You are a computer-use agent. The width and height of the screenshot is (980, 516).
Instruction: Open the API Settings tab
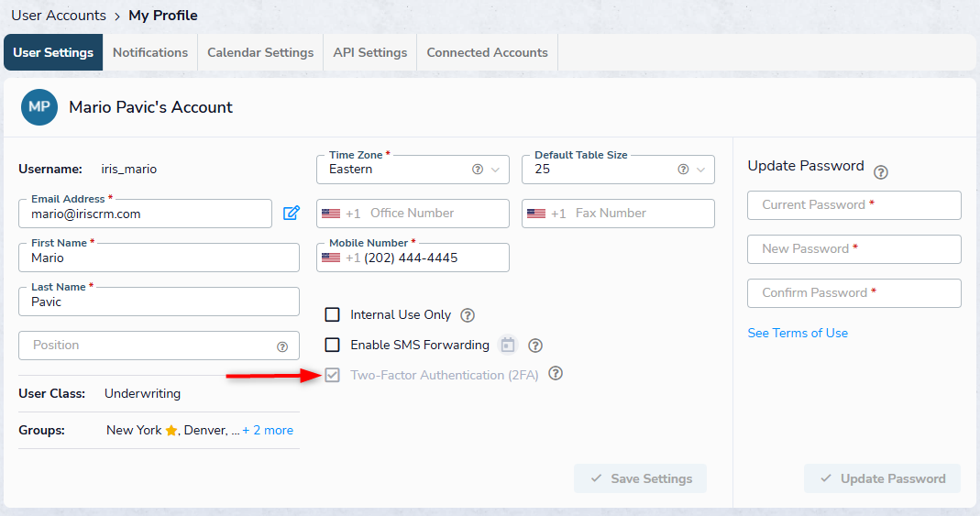pyautogui.click(x=370, y=53)
